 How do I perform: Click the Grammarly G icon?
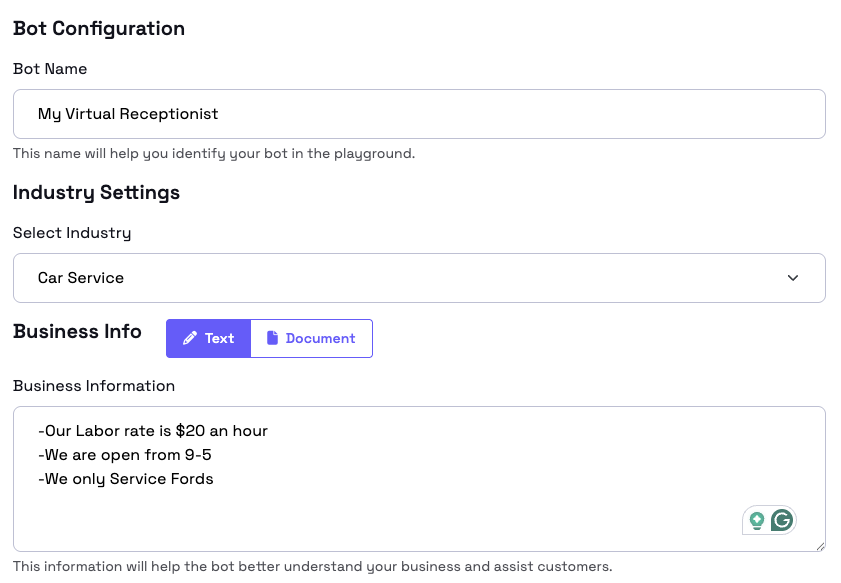[x=782, y=520]
